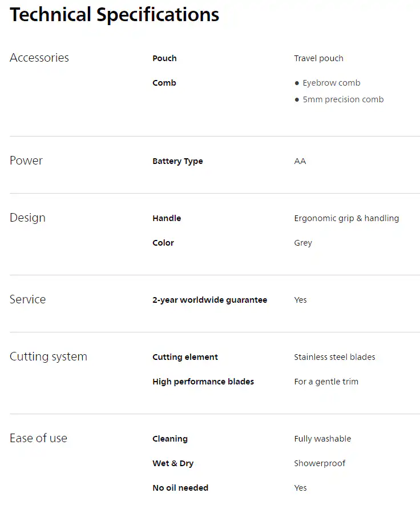
Task: Click the AA battery value
Action: pos(300,161)
